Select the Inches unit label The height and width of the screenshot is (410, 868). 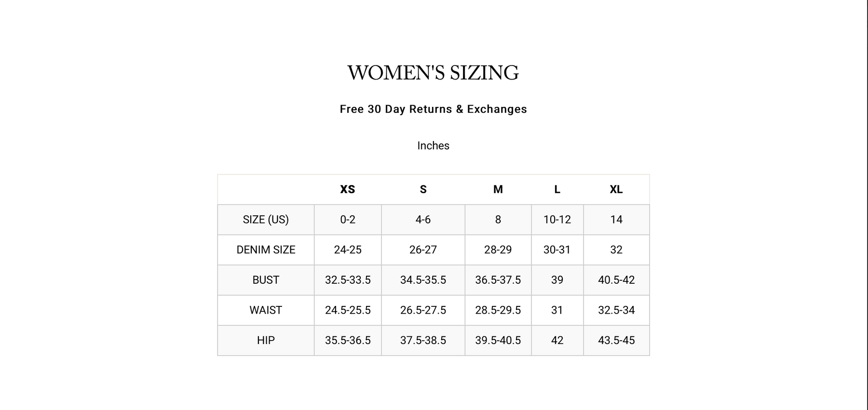[x=433, y=145]
